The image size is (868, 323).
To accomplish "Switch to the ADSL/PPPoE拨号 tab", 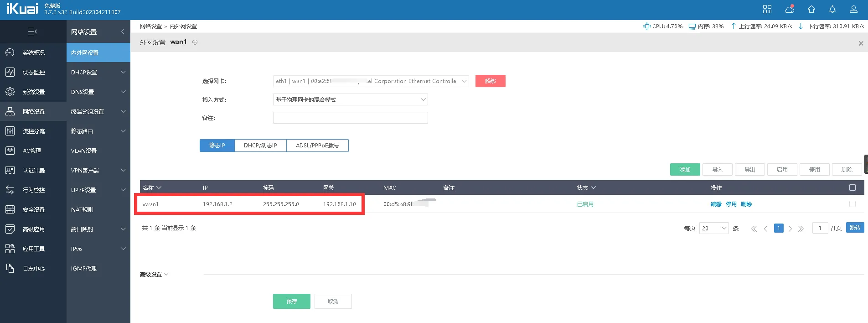I will pos(317,146).
